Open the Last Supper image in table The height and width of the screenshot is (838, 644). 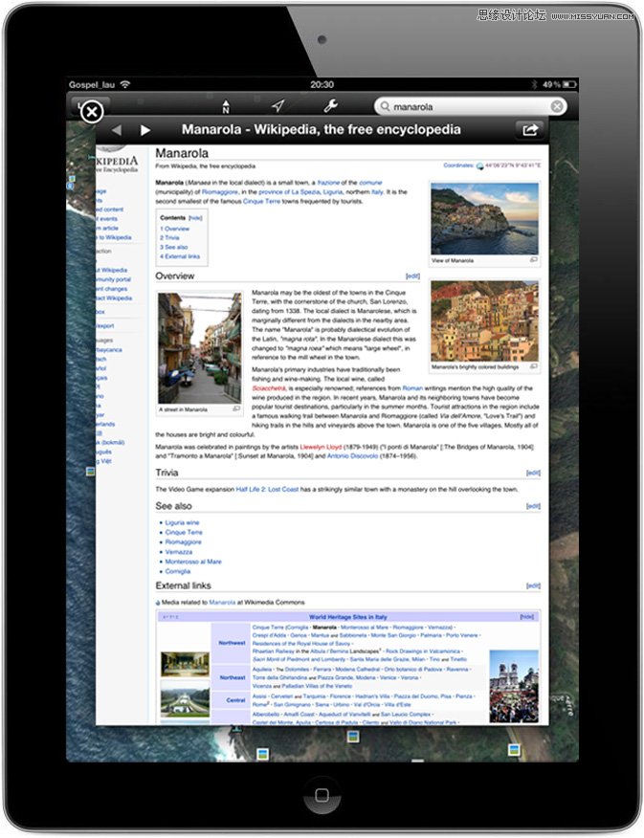pos(185,664)
